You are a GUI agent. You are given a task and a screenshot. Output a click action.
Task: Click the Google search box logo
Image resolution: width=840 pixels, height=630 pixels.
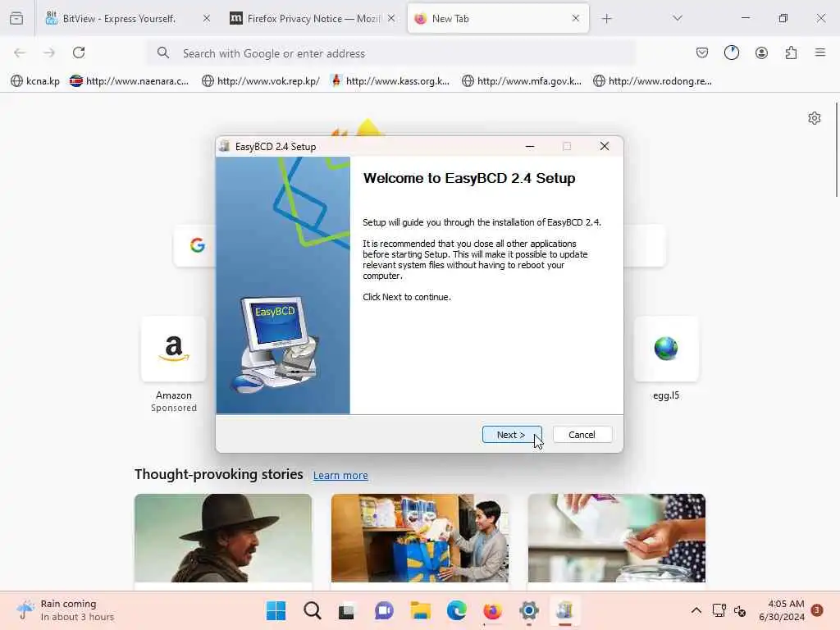point(197,244)
